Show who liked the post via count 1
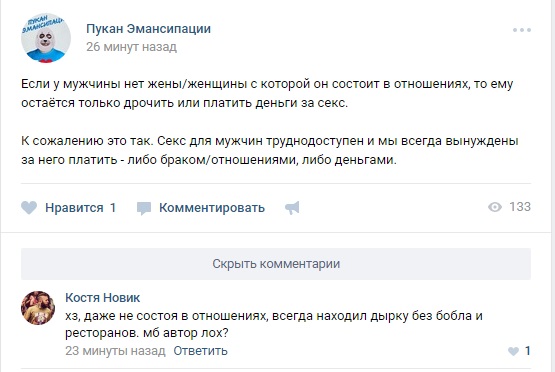The width and height of the screenshot is (555, 372). coord(113,207)
